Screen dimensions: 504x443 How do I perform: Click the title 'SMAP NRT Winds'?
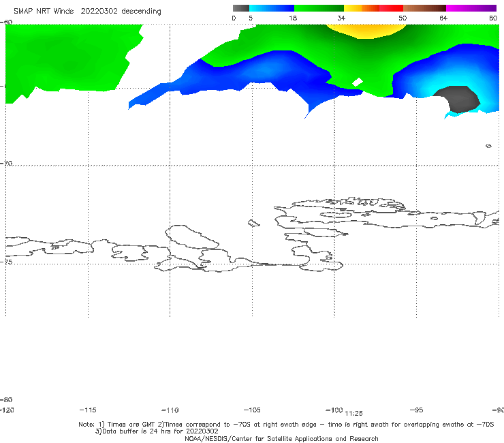pos(44,12)
